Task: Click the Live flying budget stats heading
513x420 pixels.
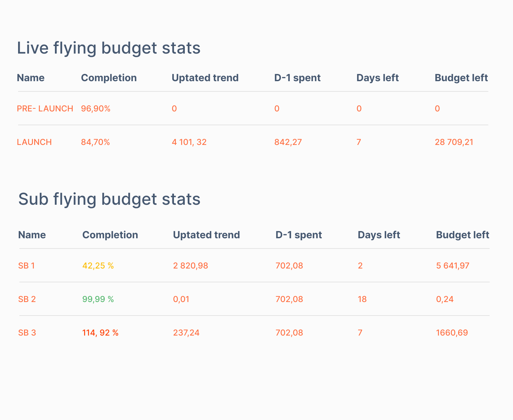Action: [109, 48]
